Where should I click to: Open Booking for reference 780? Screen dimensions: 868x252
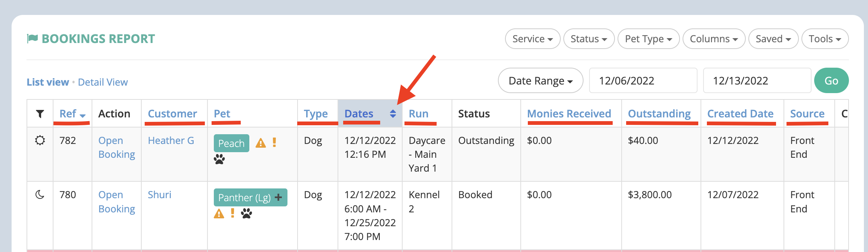(x=117, y=202)
